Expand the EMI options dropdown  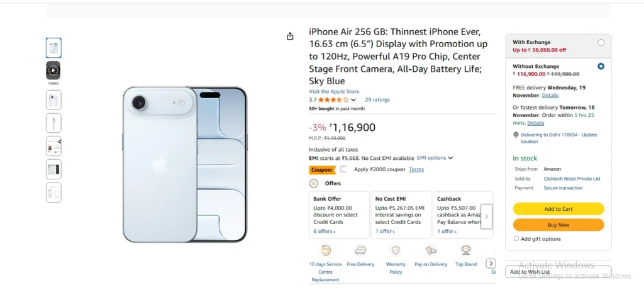(435, 158)
